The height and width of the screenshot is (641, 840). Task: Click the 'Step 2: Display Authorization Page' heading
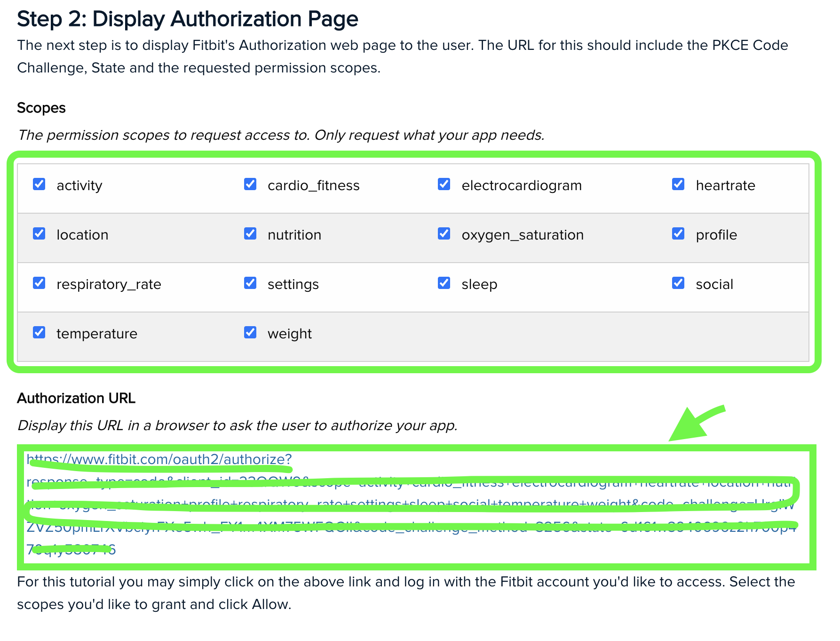tap(188, 19)
